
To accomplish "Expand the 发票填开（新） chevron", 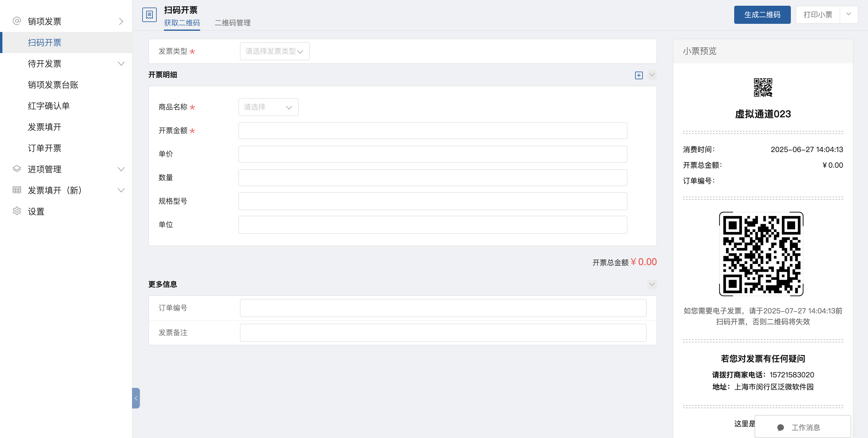I will coord(121,191).
